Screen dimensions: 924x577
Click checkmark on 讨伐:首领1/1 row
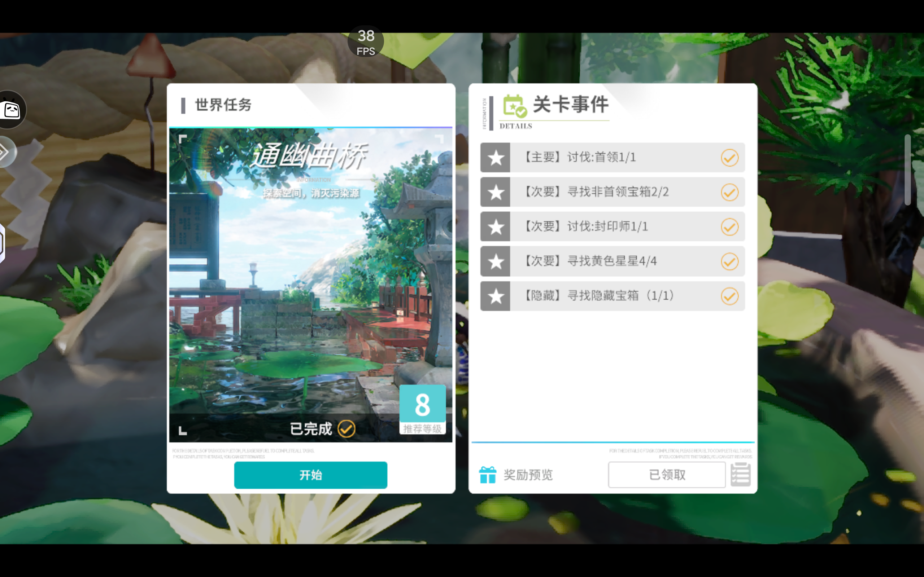(729, 158)
